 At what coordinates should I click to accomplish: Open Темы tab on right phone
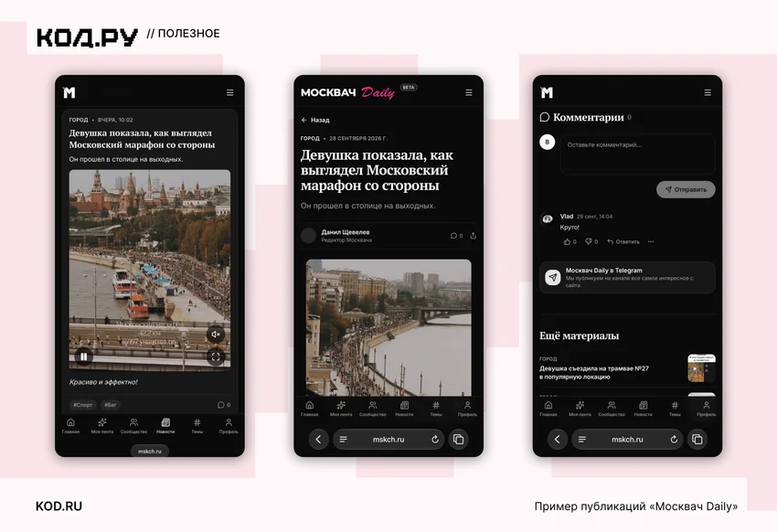pyautogui.click(x=675, y=409)
